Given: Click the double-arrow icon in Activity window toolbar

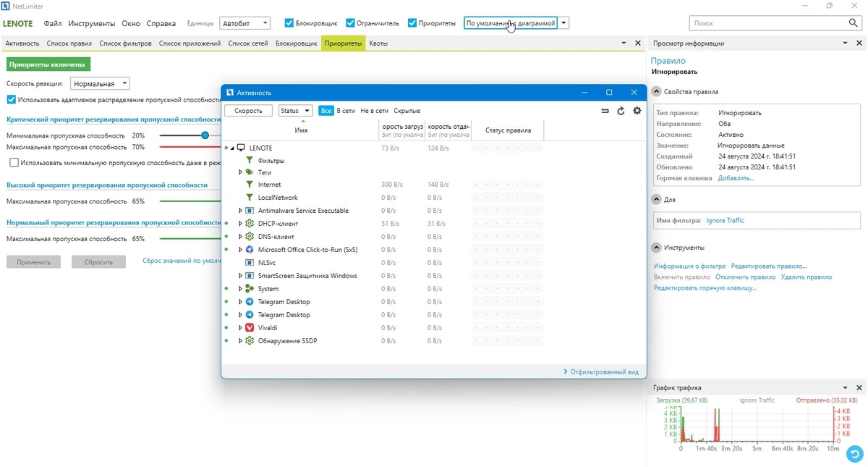Looking at the screenshot, I should click(x=605, y=111).
